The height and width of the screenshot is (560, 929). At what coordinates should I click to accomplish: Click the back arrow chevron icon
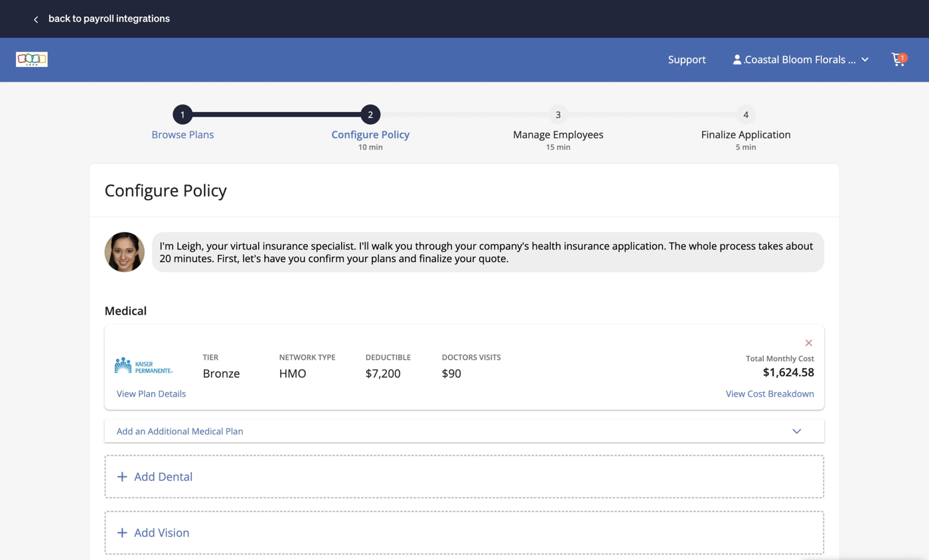[x=36, y=19]
